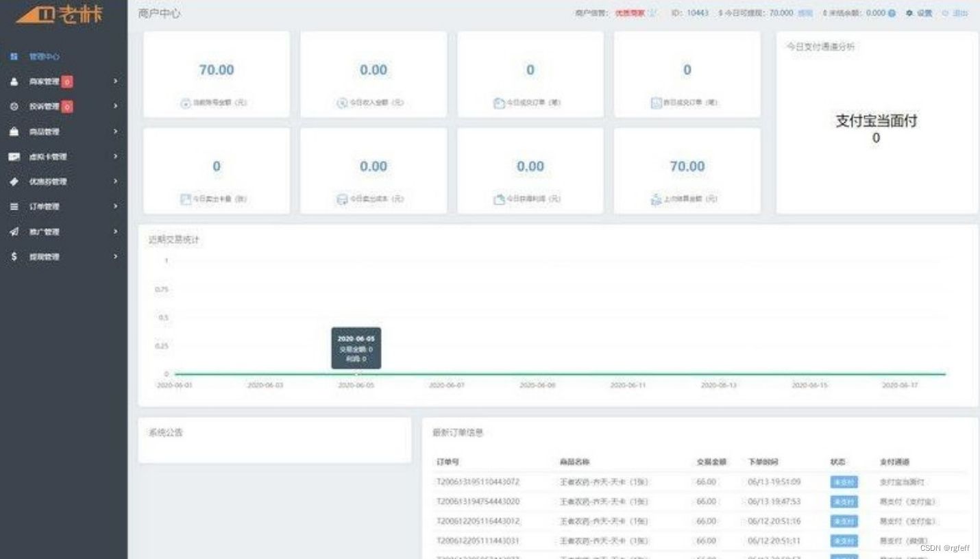Expand the 提现管理 sidebar submenu
The width and height of the screenshot is (980, 559).
click(115, 256)
